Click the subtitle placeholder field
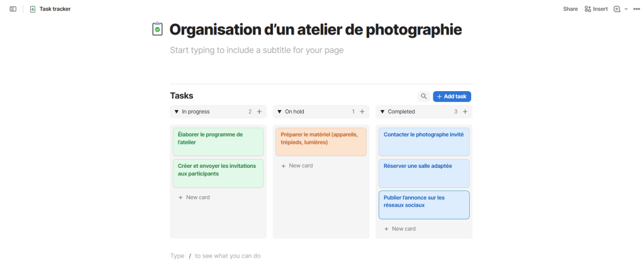The image size is (644, 264). [257, 50]
